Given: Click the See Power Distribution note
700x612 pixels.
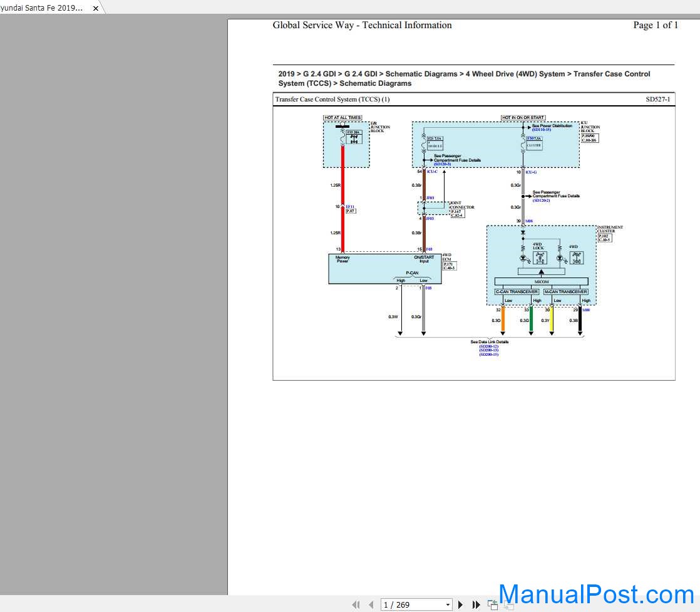Looking at the screenshot, I should [x=552, y=126].
